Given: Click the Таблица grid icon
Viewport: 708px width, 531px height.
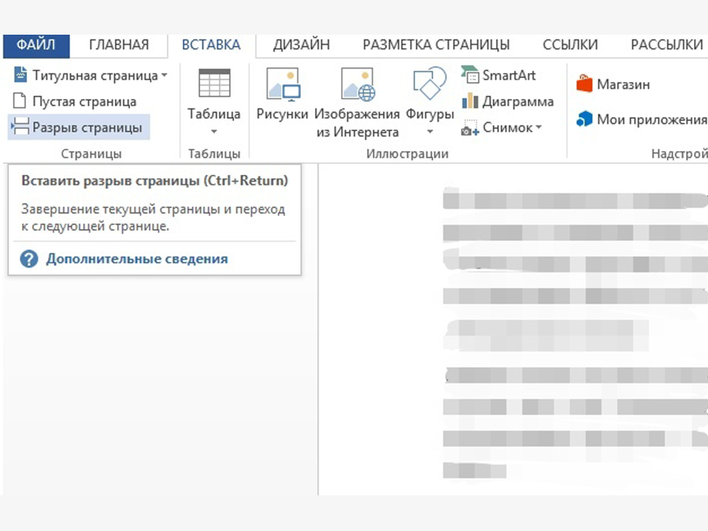Looking at the screenshot, I should [x=214, y=83].
